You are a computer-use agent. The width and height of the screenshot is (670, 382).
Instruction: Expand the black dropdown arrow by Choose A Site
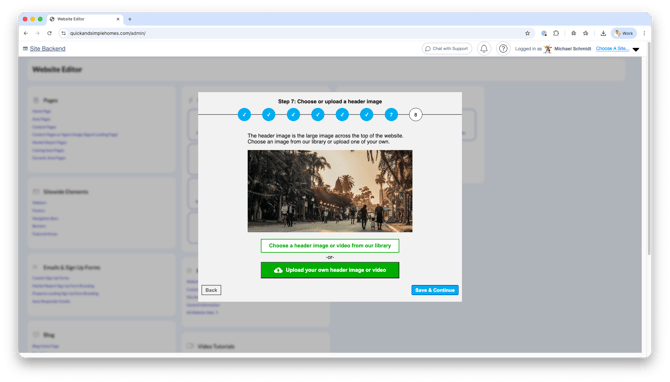636,50
